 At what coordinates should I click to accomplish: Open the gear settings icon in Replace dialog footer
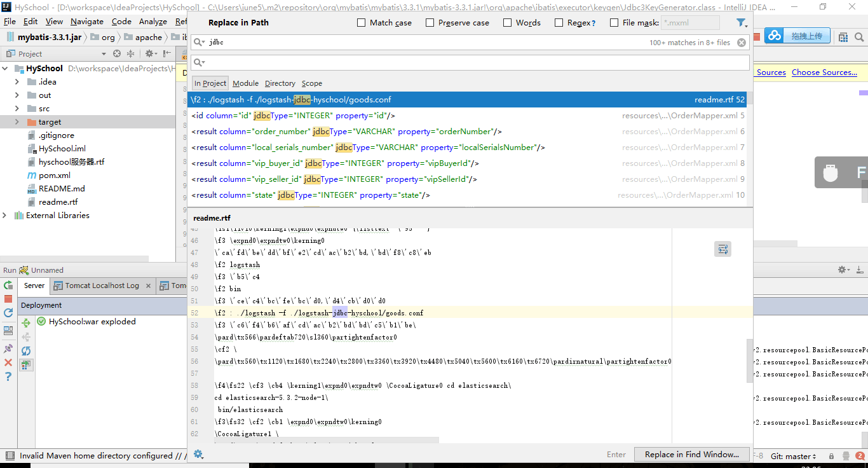coord(198,454)
